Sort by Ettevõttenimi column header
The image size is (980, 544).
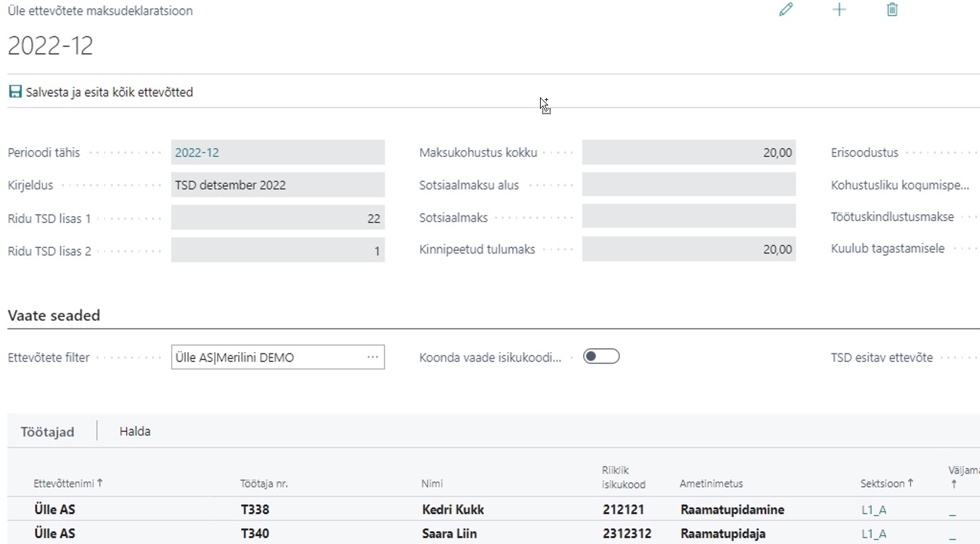tap(68, 483)
